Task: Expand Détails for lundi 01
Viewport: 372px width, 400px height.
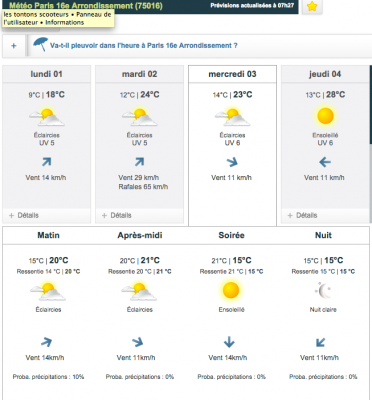Action: pyautogui.click(x=24, y=215)
